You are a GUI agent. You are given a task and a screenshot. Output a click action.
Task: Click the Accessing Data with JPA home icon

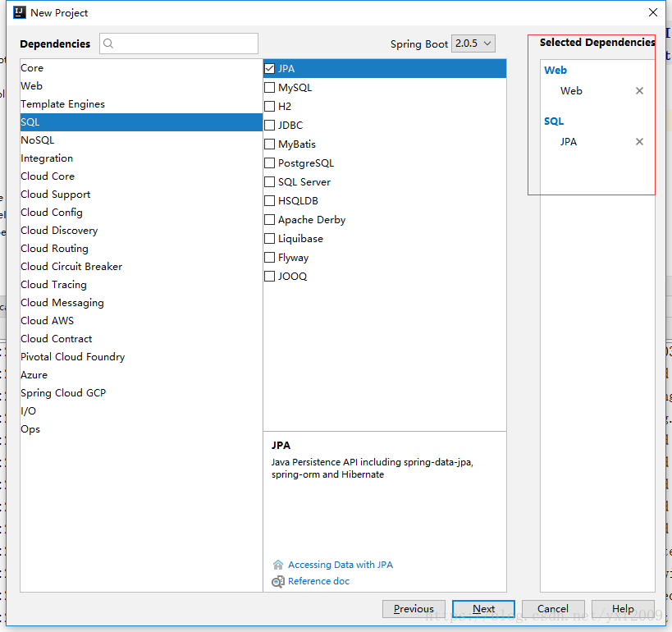click(x=277, y=565)
